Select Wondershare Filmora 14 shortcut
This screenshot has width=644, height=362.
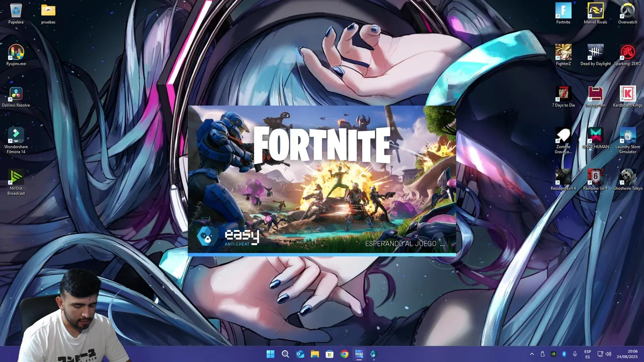coord(16,141)
